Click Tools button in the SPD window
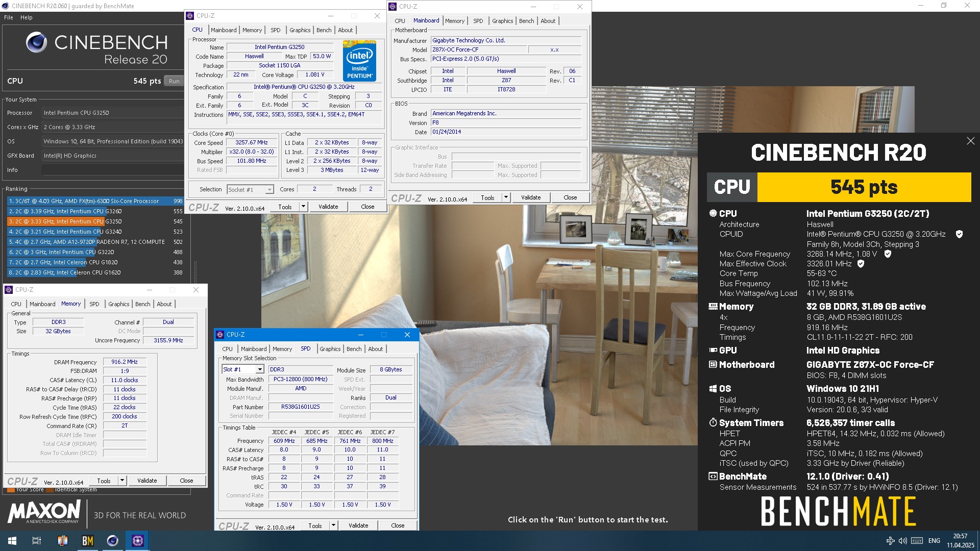The height and width of the screenshot is (551, 980). 315,525
